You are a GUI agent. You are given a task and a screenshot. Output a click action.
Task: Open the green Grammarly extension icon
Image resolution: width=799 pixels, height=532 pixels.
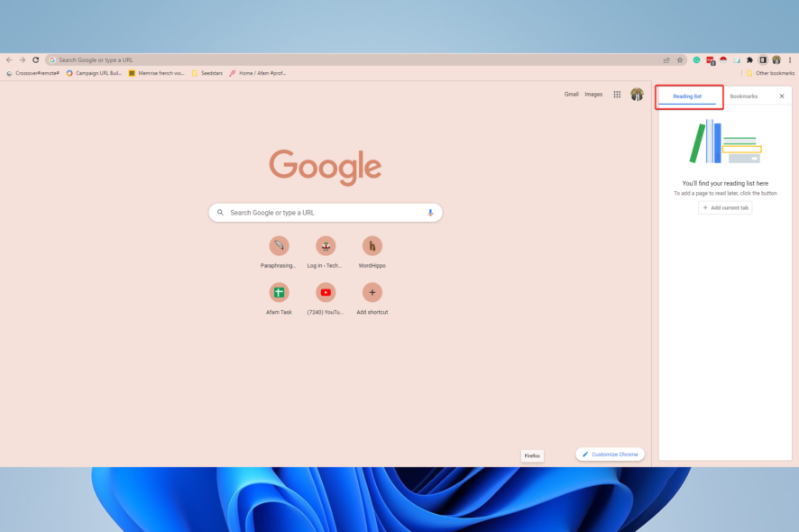(696, 60)
